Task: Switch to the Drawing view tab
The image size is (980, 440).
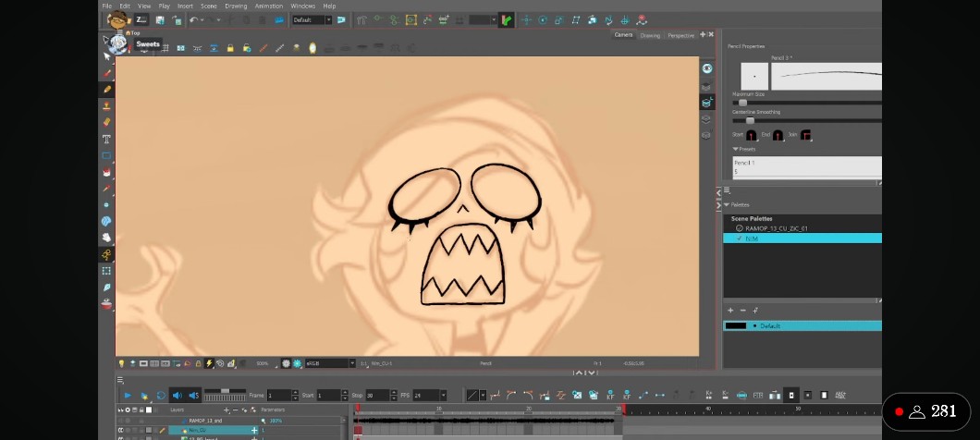Action: point(650,35)
